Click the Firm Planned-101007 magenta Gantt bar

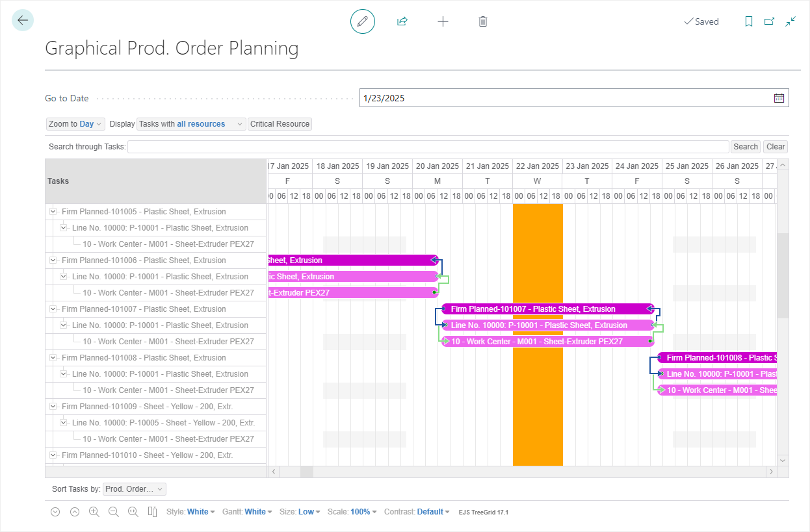click(546, 309)
